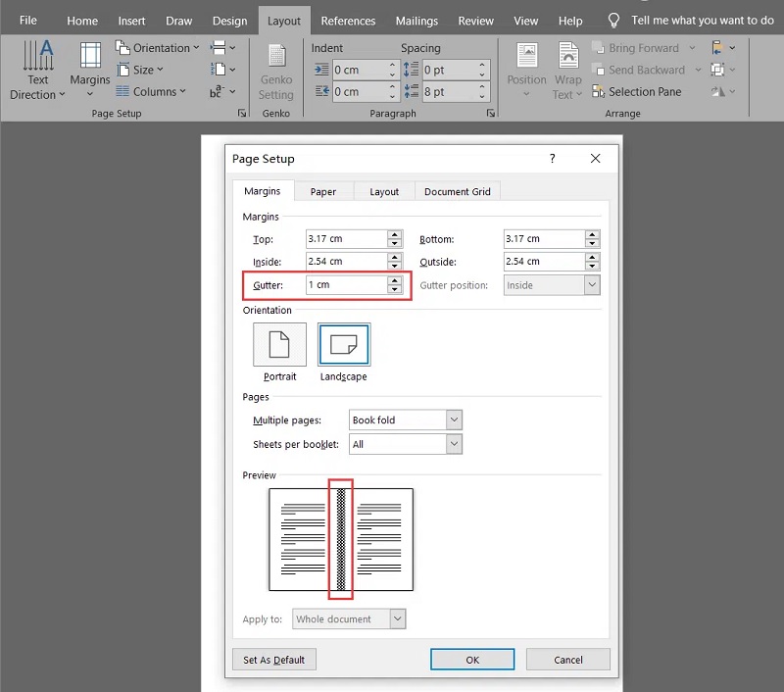Click the Set As Default button

coord(274,660)
